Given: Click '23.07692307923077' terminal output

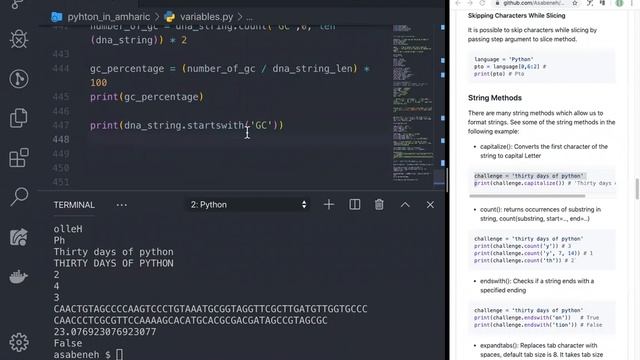Looking at the screenshot, I should point(105,332).
